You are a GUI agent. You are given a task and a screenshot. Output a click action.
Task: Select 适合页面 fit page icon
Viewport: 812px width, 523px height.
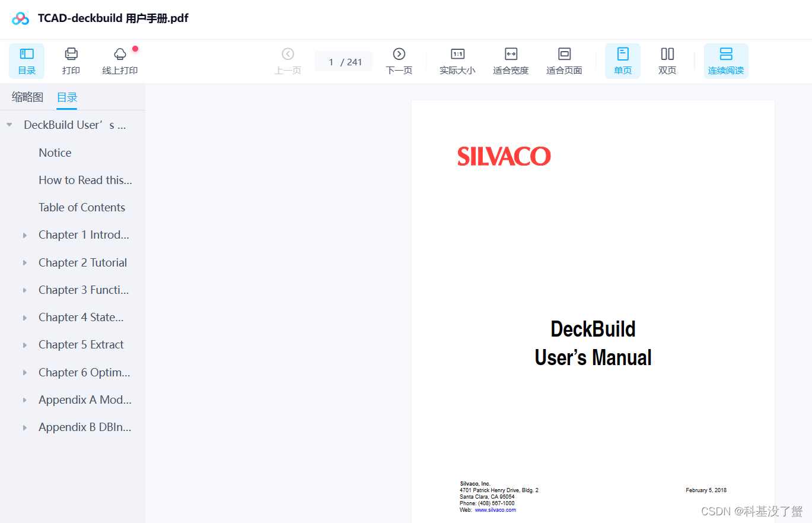coord(564,54)
